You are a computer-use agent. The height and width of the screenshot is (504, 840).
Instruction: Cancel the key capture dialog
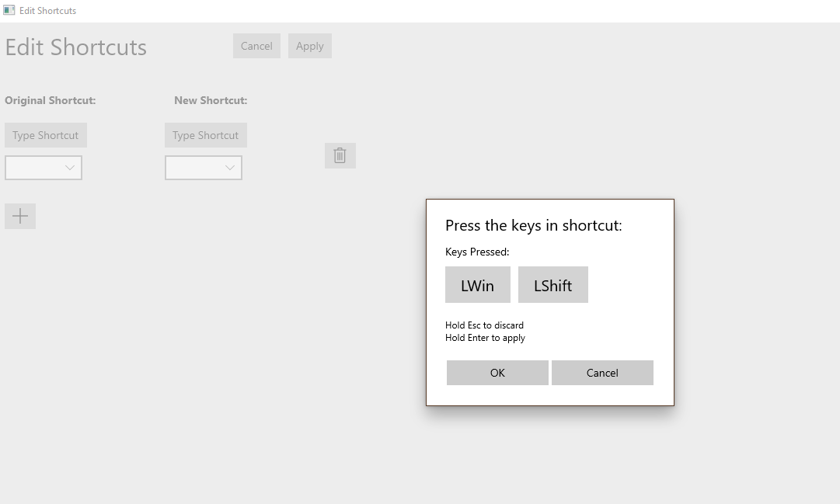click(602, 372)
